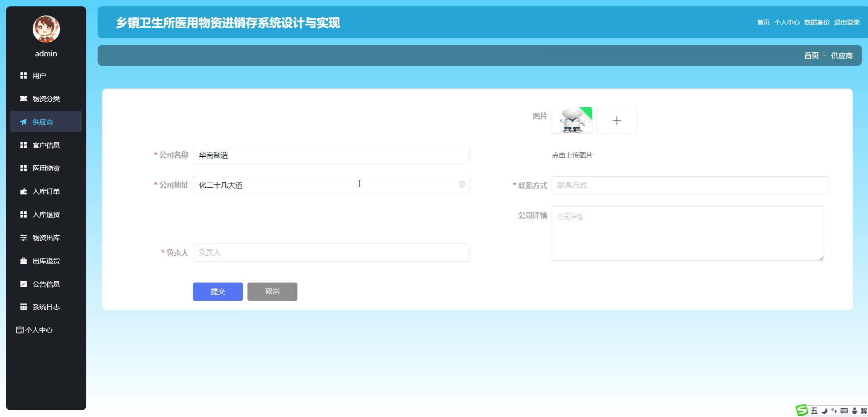868x417 pixels.
Task: Open 数据备份 in the top header
Action: (817, 22)
